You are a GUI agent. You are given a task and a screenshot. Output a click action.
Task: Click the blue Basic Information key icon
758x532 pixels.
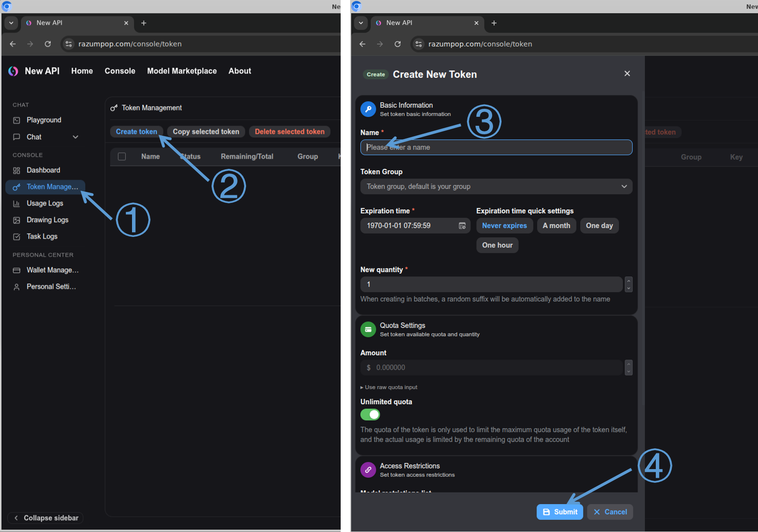click(x=368, y=109)
